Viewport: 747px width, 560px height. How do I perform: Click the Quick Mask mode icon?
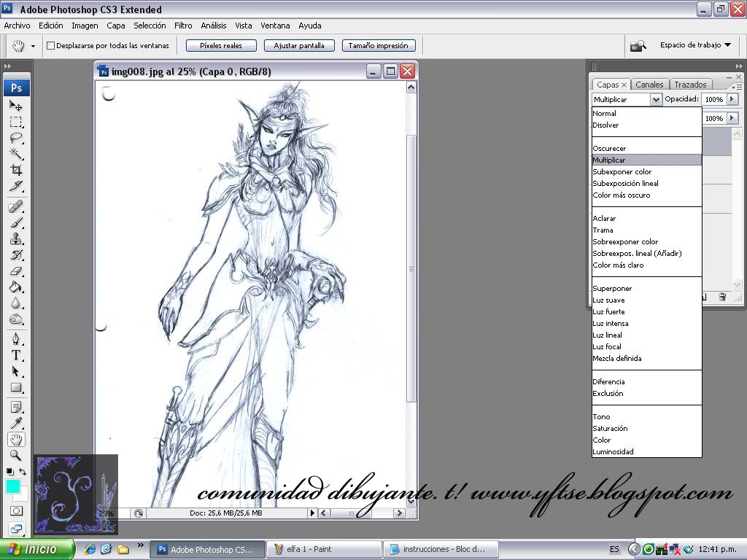16,511
